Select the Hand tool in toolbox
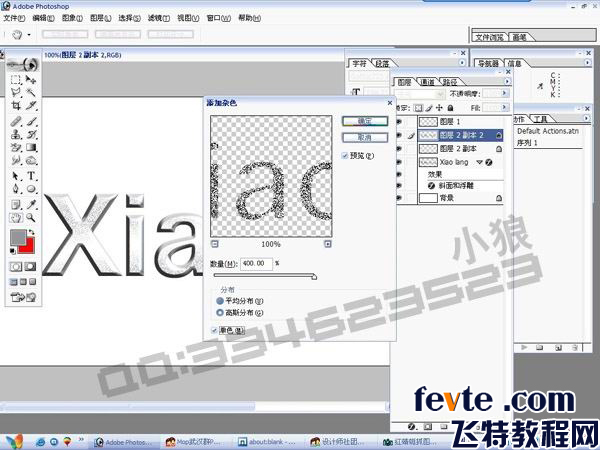 tap(16, 216)
